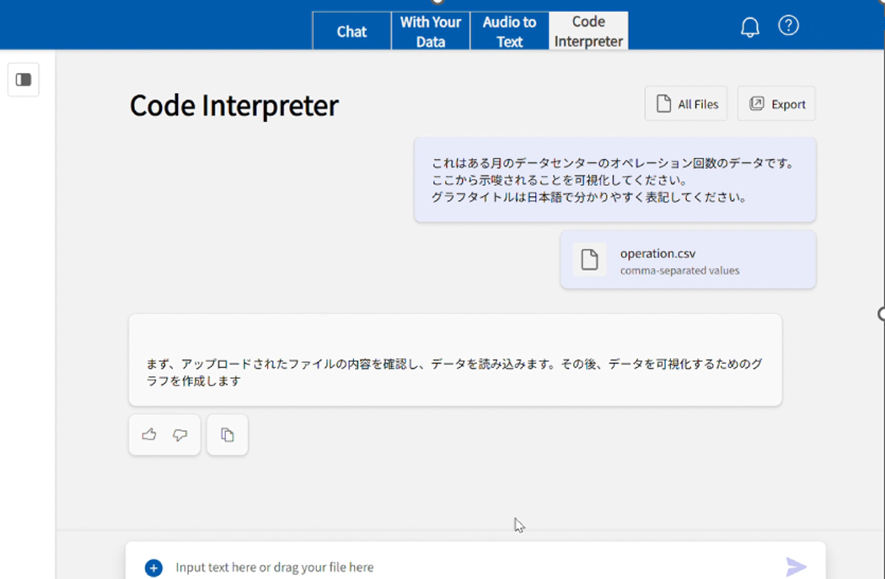Screen dimensions: 885x579
Task: Click the user's Japanese prompt message
Action: click(x=615, y=180)
